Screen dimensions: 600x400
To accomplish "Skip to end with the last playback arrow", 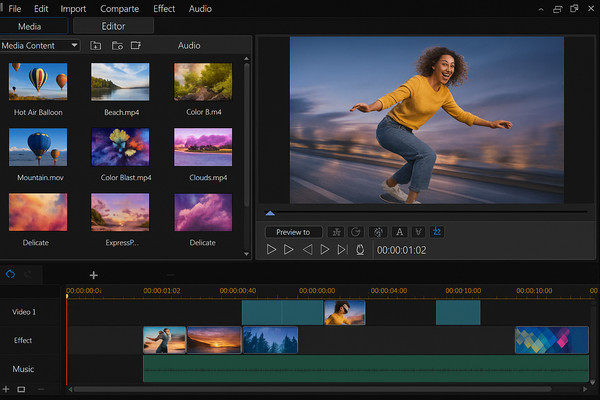I will (x=342, y=250).
